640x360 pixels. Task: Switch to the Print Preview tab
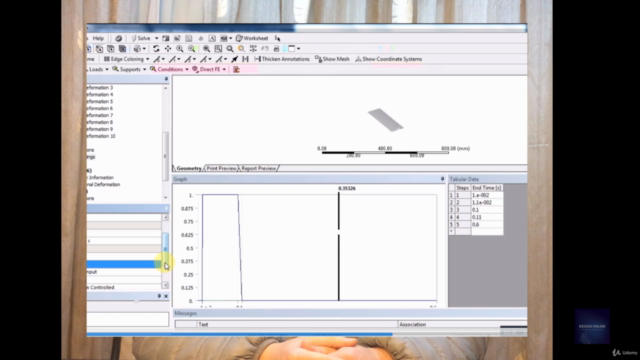(x=221, y=168)
